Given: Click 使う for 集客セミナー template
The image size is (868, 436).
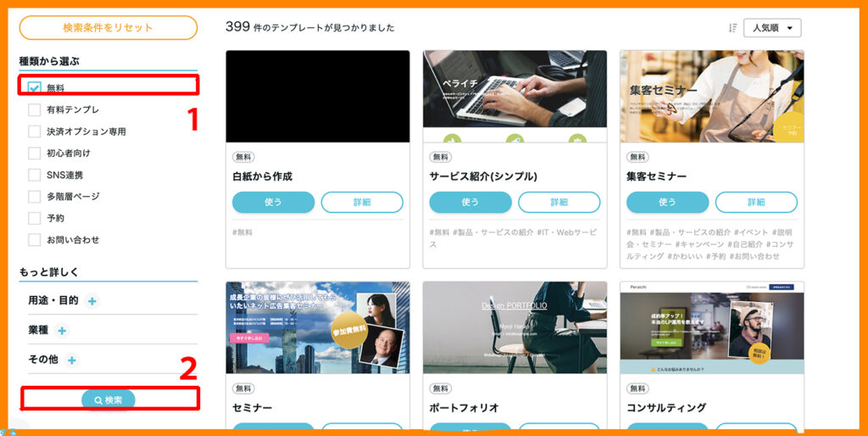Looking at the screenshot, I should pyautogui.click(x=668, y=202).
